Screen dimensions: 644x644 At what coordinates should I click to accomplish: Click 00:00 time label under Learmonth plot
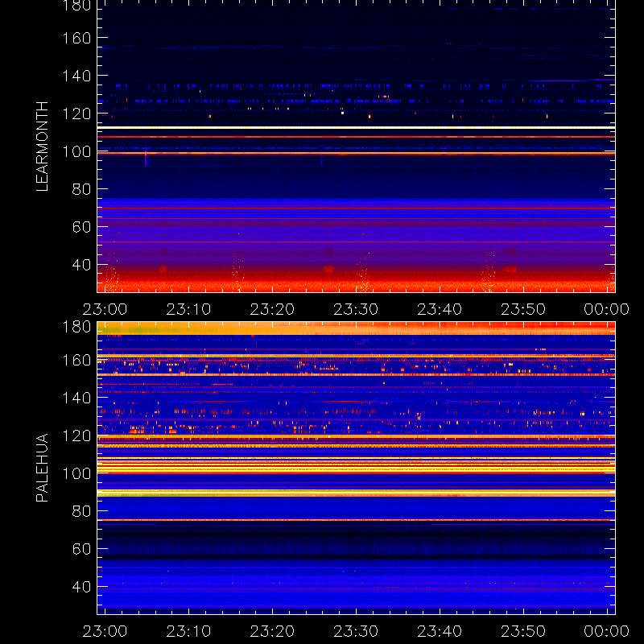[607, 309]
